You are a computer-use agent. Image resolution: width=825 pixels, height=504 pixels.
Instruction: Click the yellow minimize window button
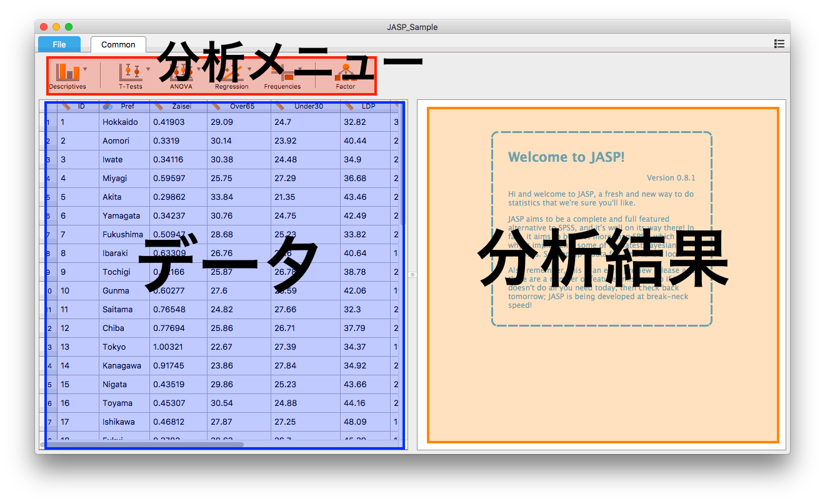(x=56, y=27)
